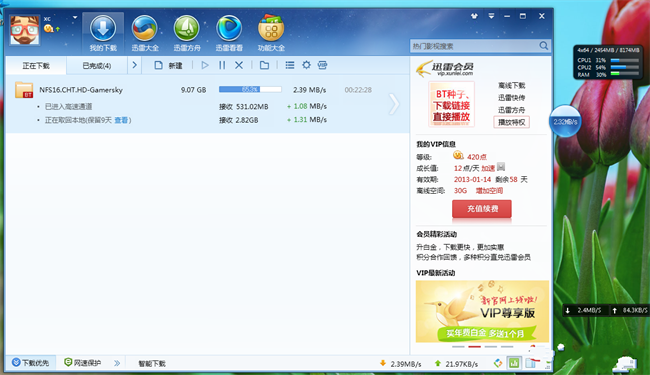This screenshot has height=375, width=650.
Task: Click the VIP level badge beside 420点
Action: pyautogui.click(x=458, y=155)
